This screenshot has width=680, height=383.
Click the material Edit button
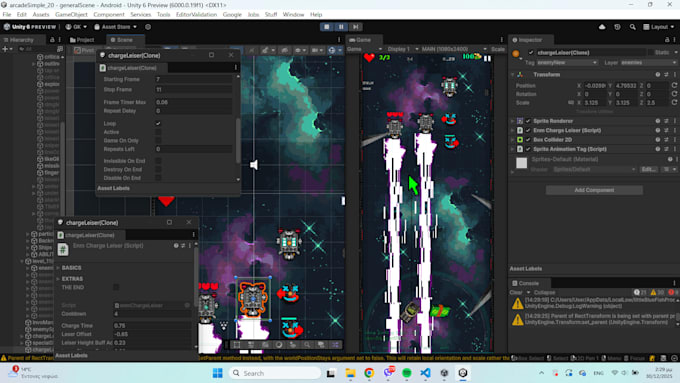tap(648, 170)
